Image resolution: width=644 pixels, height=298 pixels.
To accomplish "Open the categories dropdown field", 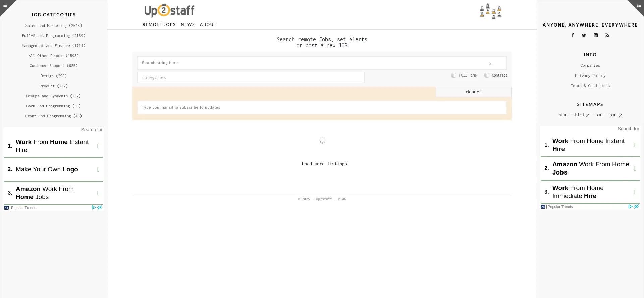I will (251, 78).
